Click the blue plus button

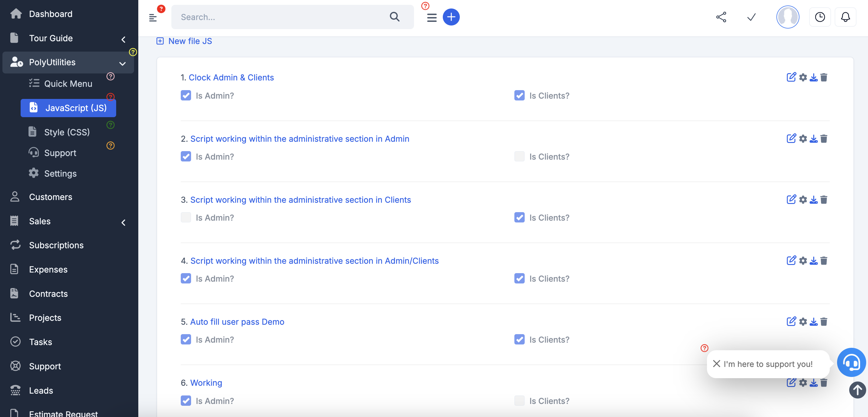(451, 17)
